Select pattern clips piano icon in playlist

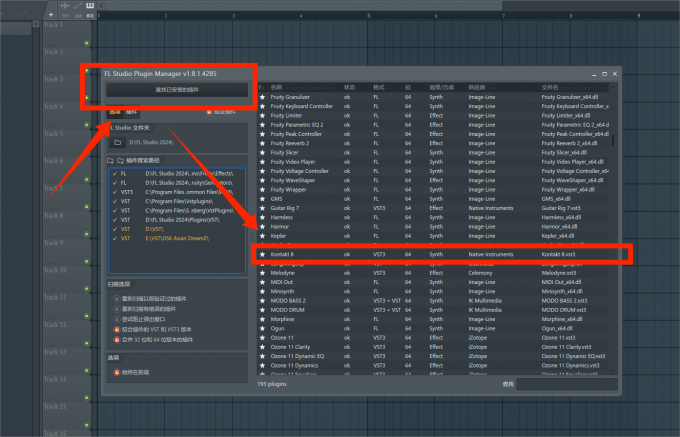point(90,6)
